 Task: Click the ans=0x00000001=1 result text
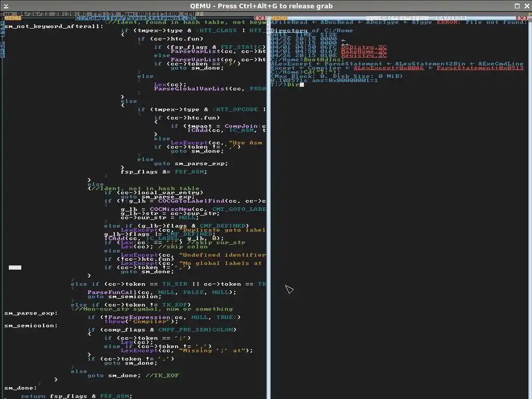coord(345,81)
